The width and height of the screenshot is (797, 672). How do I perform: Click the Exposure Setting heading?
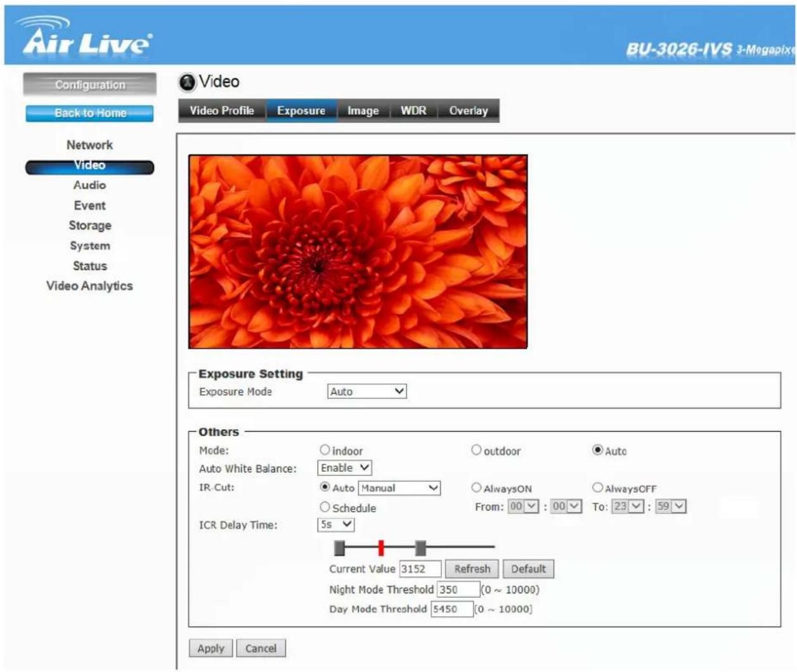click(250, 374)
